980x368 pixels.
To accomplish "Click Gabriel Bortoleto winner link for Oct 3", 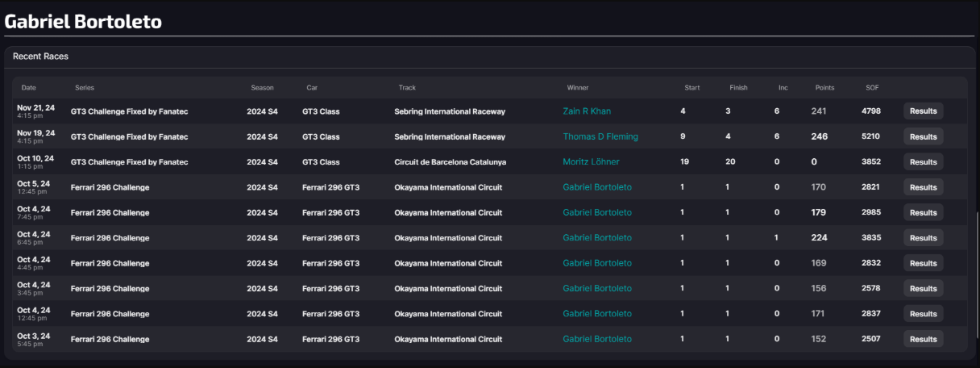I will click(597, 339).
